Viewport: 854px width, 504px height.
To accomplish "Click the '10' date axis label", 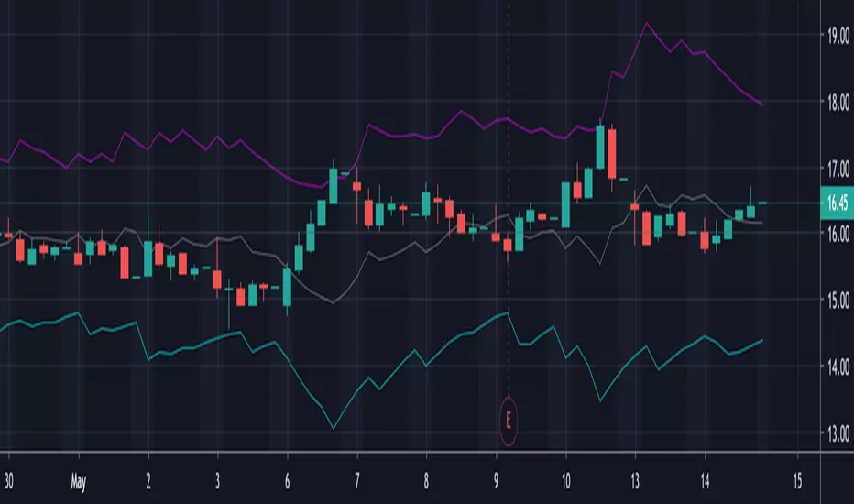I will [x=566, y=481].
